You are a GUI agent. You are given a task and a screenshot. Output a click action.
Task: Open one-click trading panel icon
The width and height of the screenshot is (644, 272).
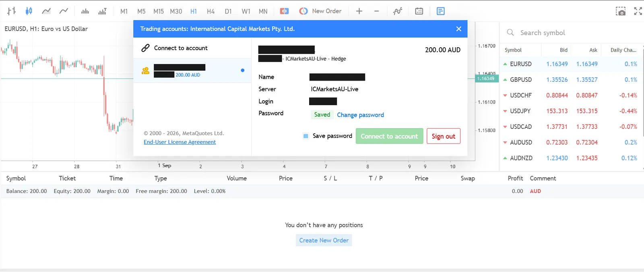(284, 11)
